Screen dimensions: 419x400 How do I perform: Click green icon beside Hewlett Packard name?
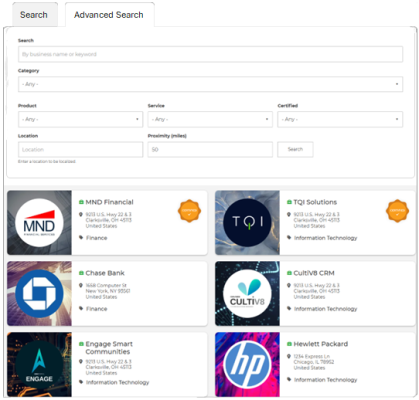[x=289, y=344]
